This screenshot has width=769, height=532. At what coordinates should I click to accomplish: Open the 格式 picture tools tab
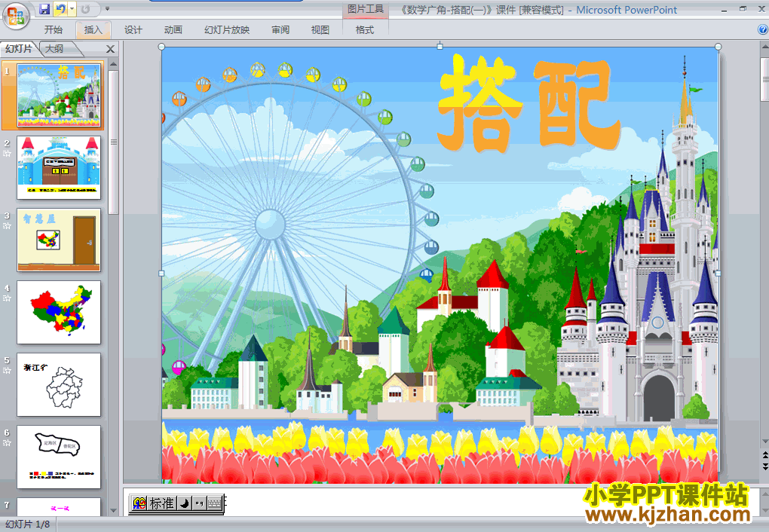pyautogui.click(x=364, y=30)
